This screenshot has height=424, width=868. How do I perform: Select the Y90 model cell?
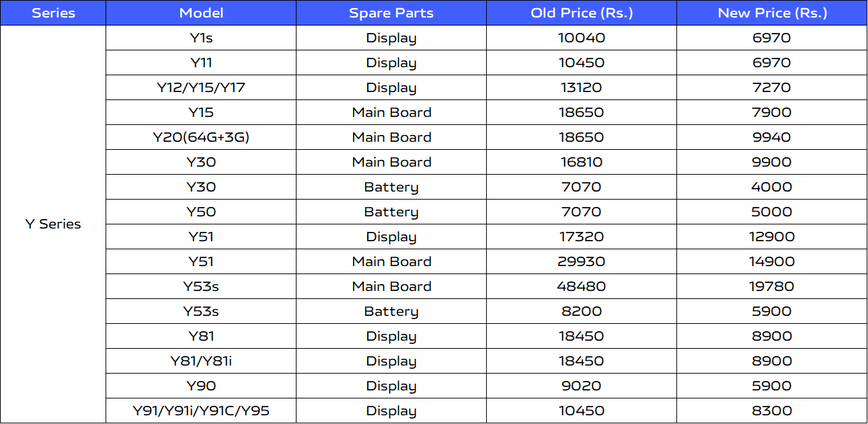(201, 386)
